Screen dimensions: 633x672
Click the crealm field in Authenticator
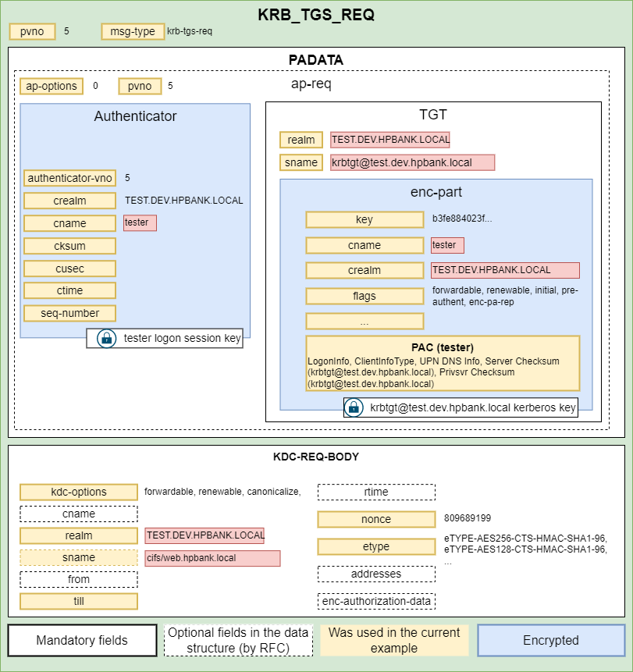pyautogui.click(x=70, y=201)
